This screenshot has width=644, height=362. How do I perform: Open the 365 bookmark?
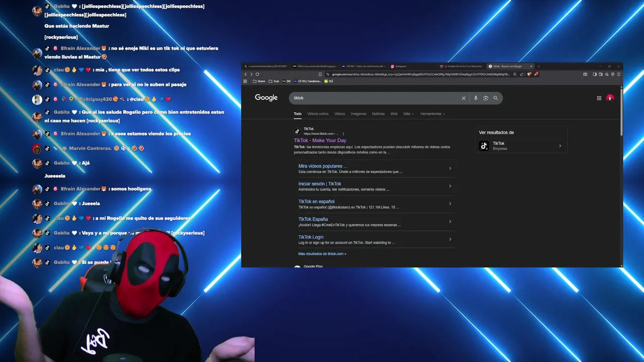click(286, 81)
